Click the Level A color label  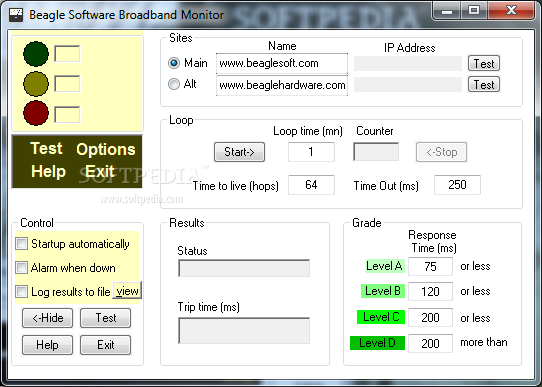385,266
